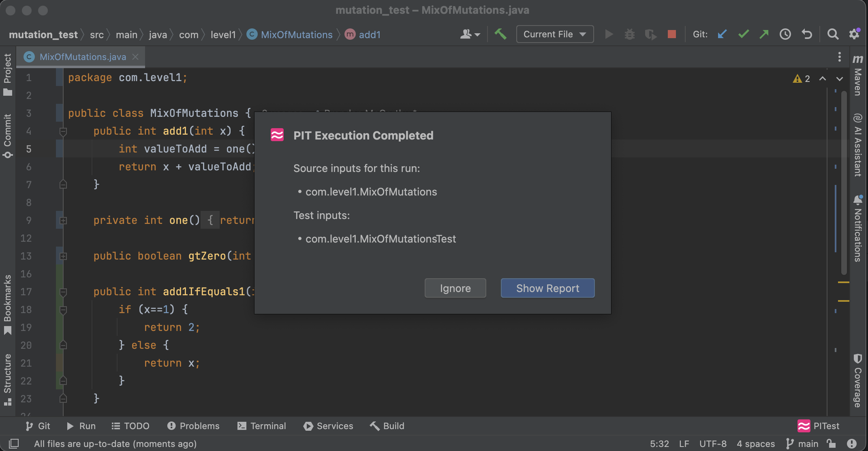The image size is (868, 451).
Task: Stop execution with the red square
Action: 671,34
